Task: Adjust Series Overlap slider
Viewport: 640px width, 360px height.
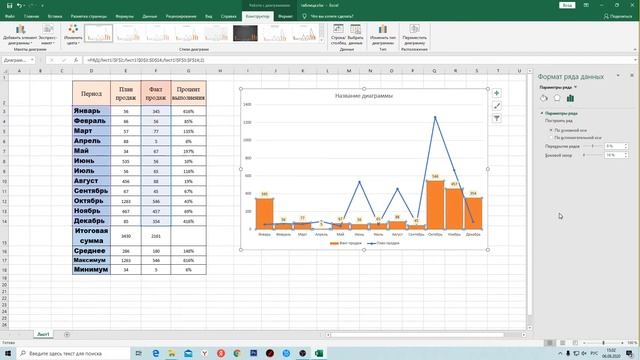Action: click(x=593, y=146)
